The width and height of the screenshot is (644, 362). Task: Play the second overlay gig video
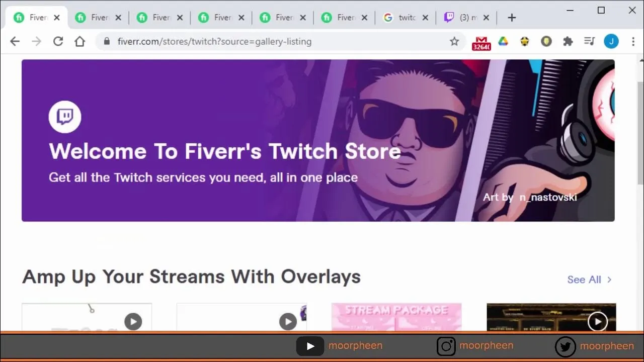(288, 321)
